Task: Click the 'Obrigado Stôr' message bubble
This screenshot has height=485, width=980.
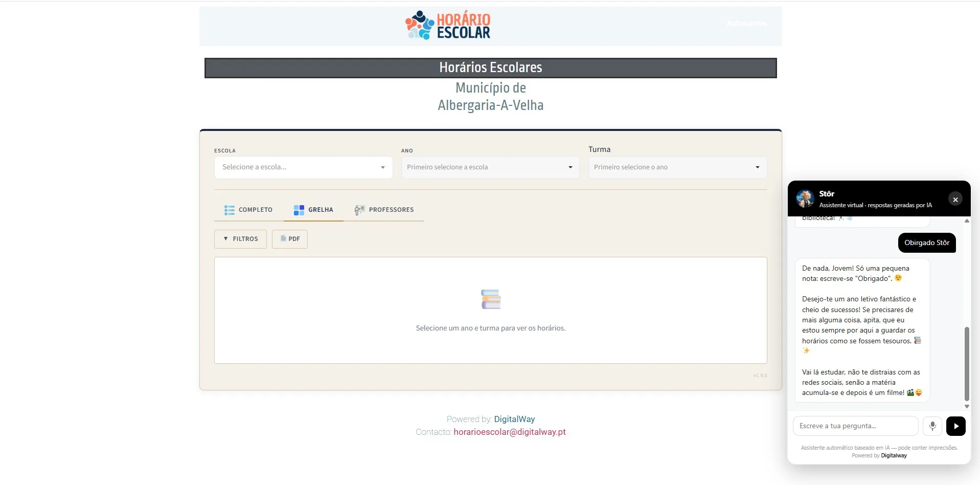Action: point(927,242)
